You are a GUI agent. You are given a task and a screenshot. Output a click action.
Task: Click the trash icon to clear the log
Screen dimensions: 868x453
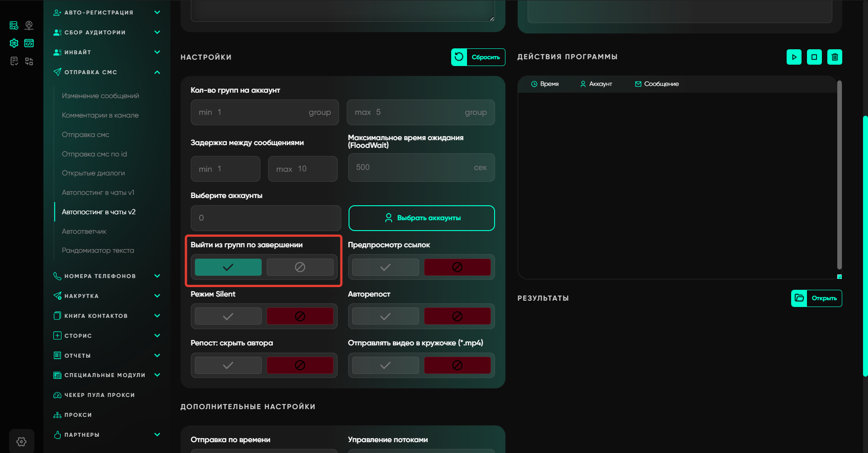[x=835, y=57]
